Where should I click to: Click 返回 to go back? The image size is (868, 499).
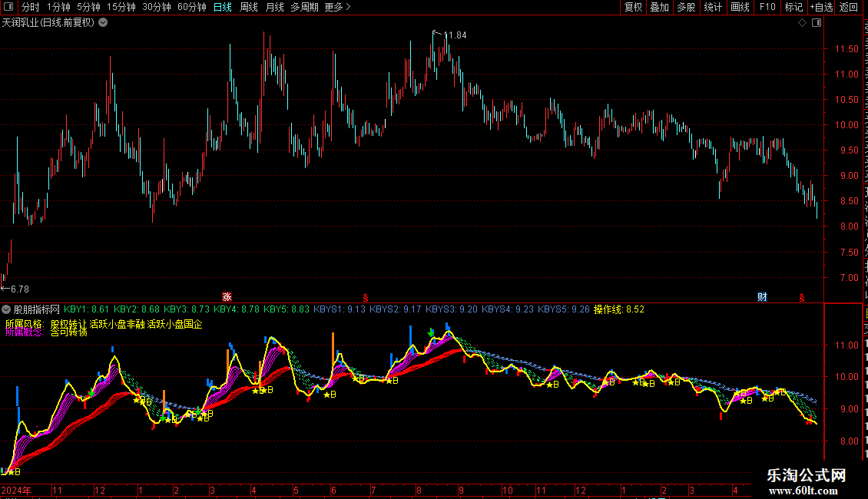point(848,7)
